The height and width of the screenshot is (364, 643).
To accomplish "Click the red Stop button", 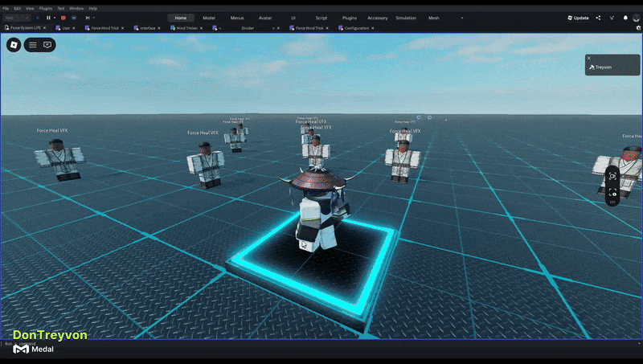I will click(63, 17).
